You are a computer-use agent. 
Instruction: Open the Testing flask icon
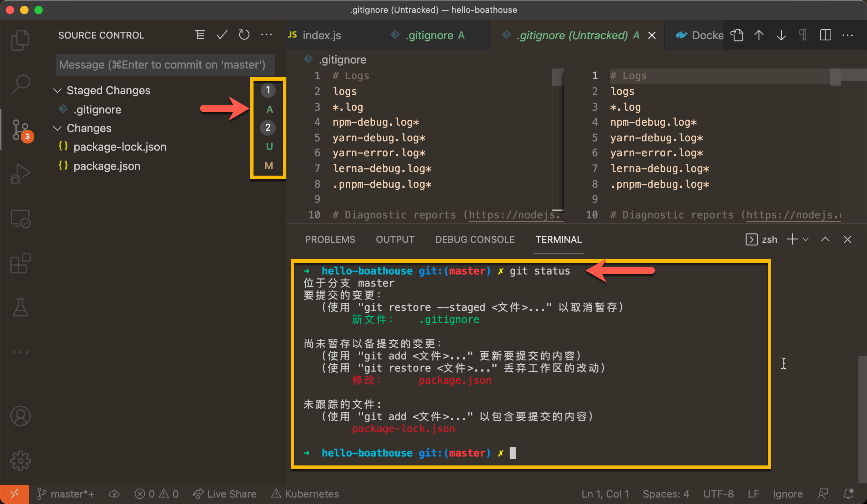20,308
